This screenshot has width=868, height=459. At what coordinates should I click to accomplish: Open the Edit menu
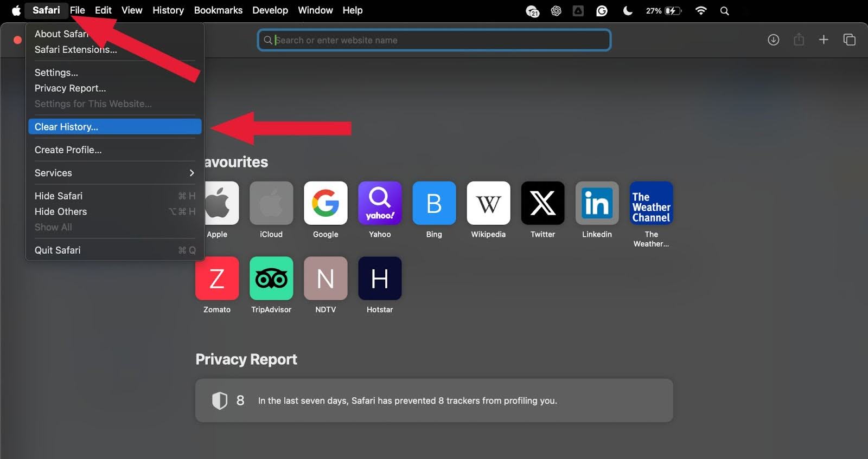pyautogui.click(x=103, y=10)
